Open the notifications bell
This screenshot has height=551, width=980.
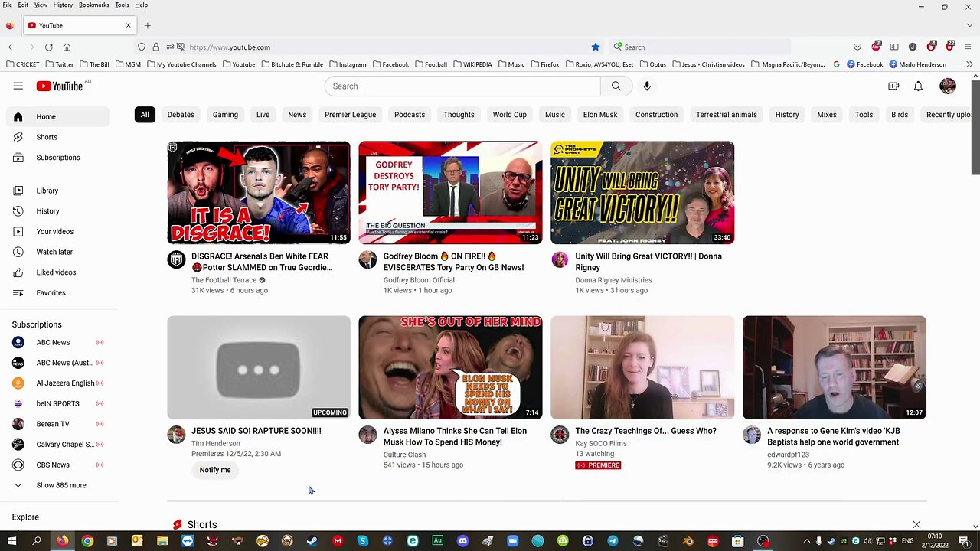918,86
